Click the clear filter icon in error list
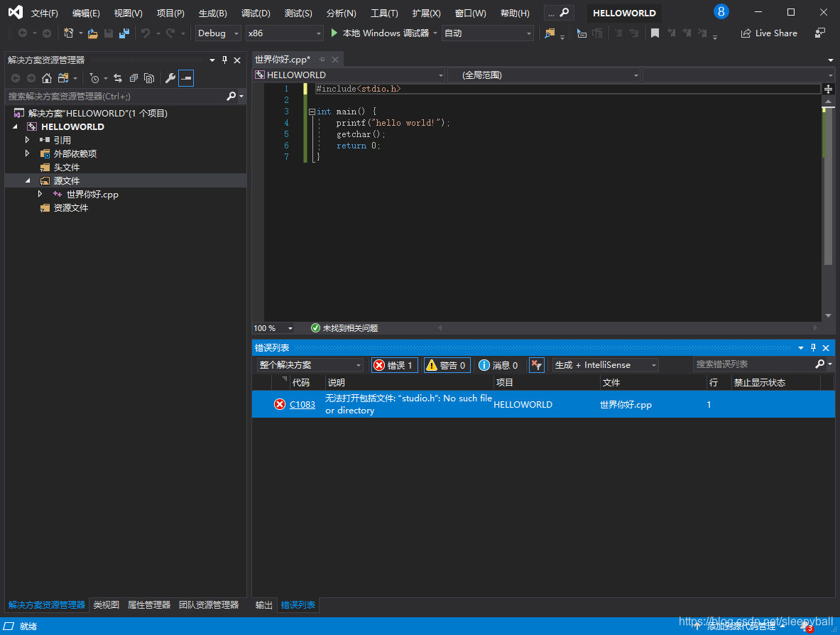Screen dimensions: 840x635 [536, 365]
